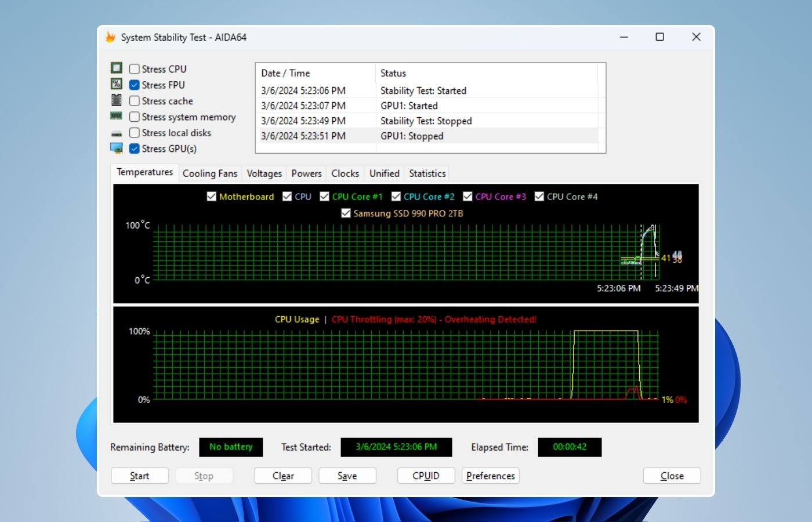Click the FPU percent icon beside Stress FPU
This screenshot has width=812, height=522.
[117, 84]
